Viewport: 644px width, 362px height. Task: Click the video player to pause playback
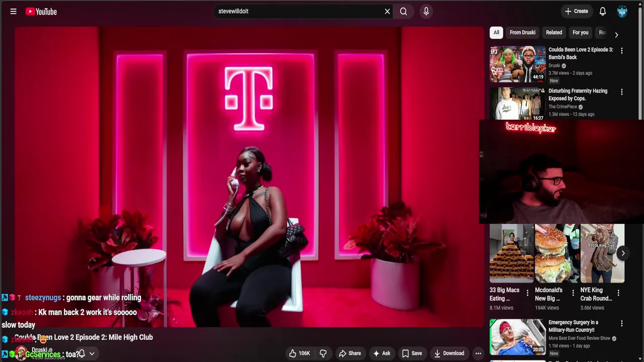[249, 176]
